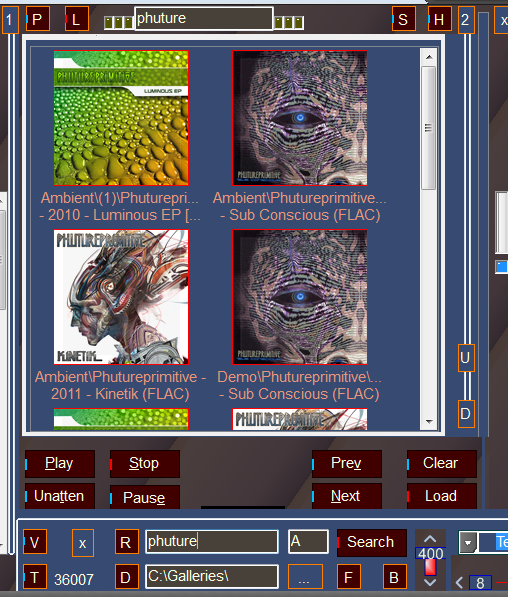508x597 pixels.
Task: Run the query with Search button
Action: tap(372, 542)
